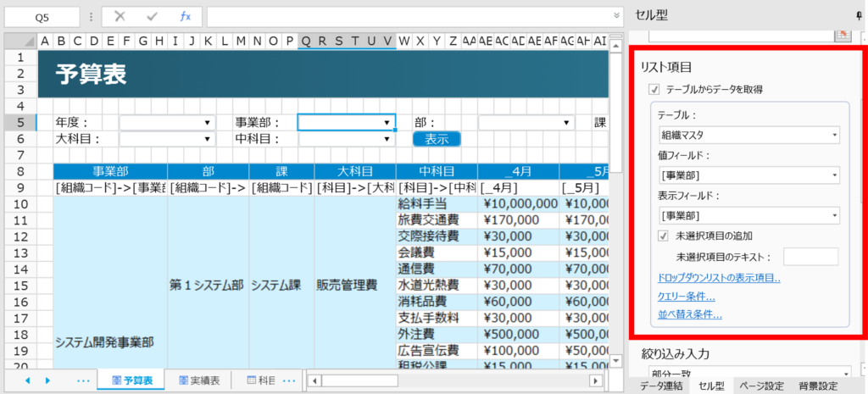Click the vertical scrollbar down arrow
The height and width of the screenshot is (394, 868).
(x=614, y=361)
